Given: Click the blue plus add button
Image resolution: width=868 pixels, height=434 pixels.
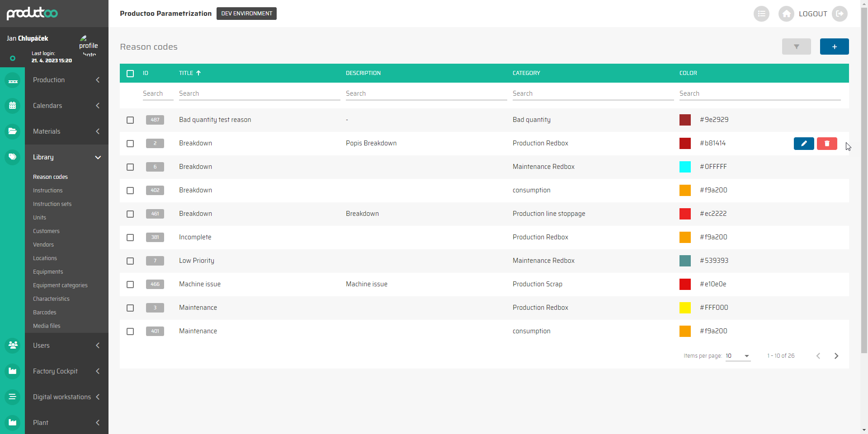Looking at the screenshot, I should (834, 47).
